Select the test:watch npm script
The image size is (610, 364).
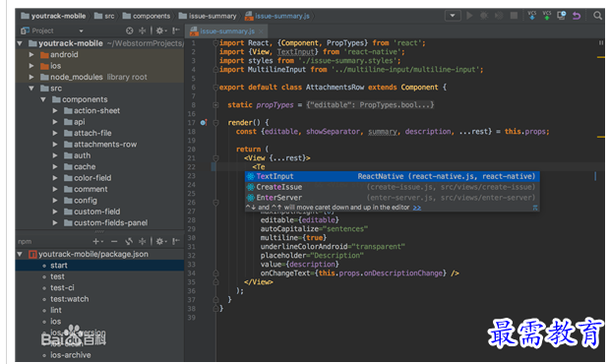coord(69,299)
